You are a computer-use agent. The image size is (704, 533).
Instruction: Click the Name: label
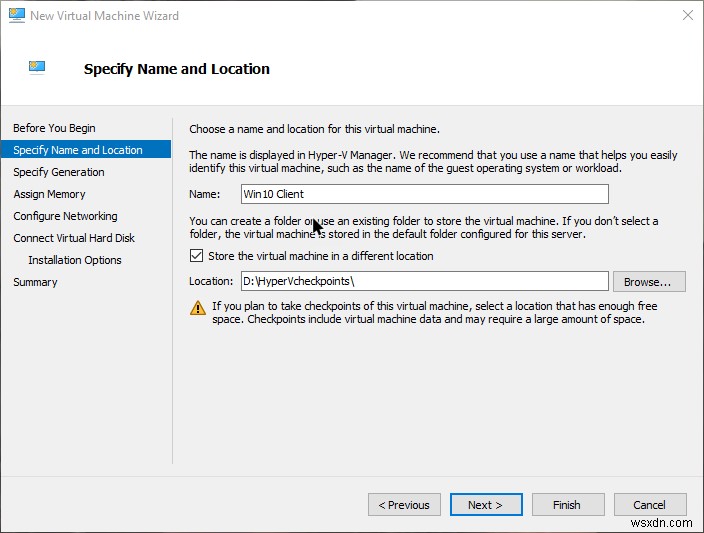click(x=205, y=194)
